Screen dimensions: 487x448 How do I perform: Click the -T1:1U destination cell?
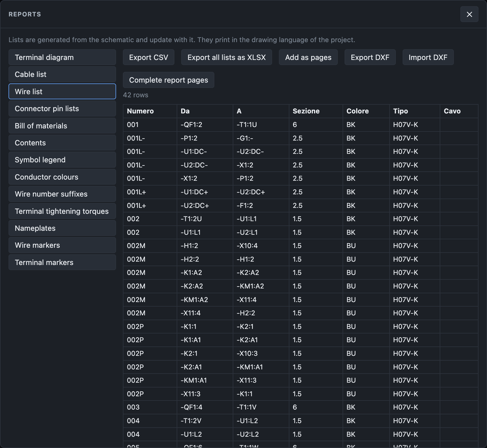pyautogui.click(x=261, y=125)
